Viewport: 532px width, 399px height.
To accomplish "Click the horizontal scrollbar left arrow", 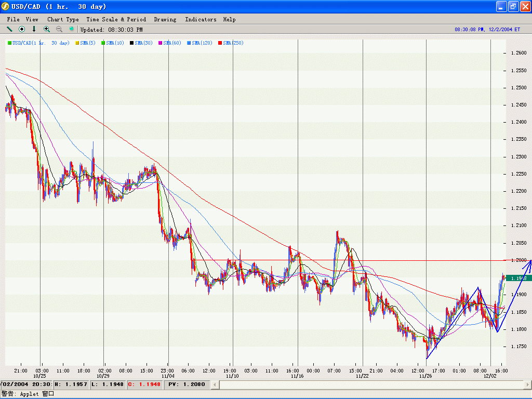I will click(215, 384).
